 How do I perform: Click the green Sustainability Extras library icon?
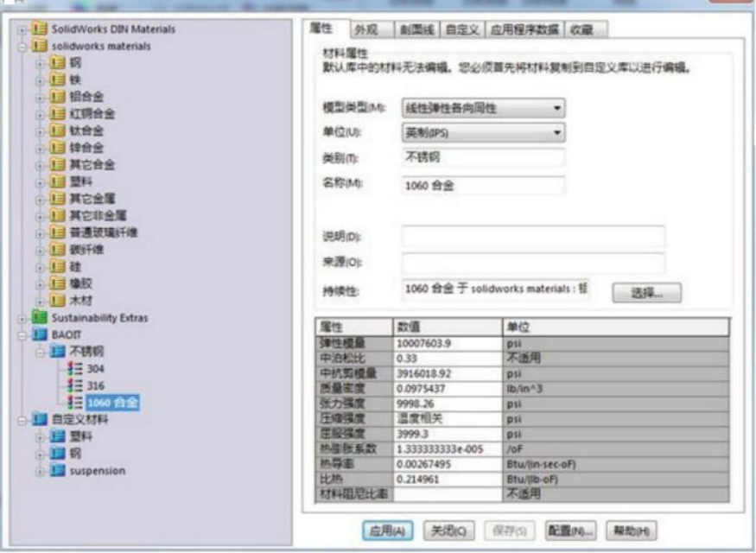click(40, 318)
